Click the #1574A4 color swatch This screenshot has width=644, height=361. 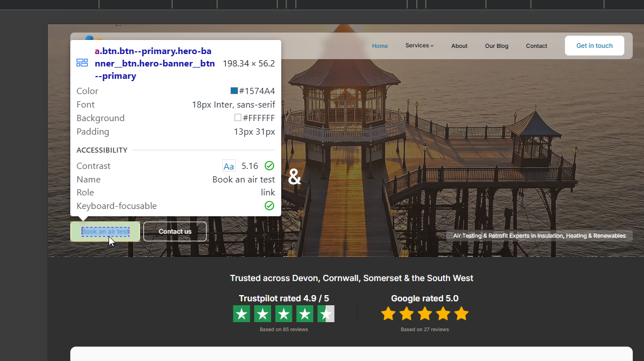234,91
